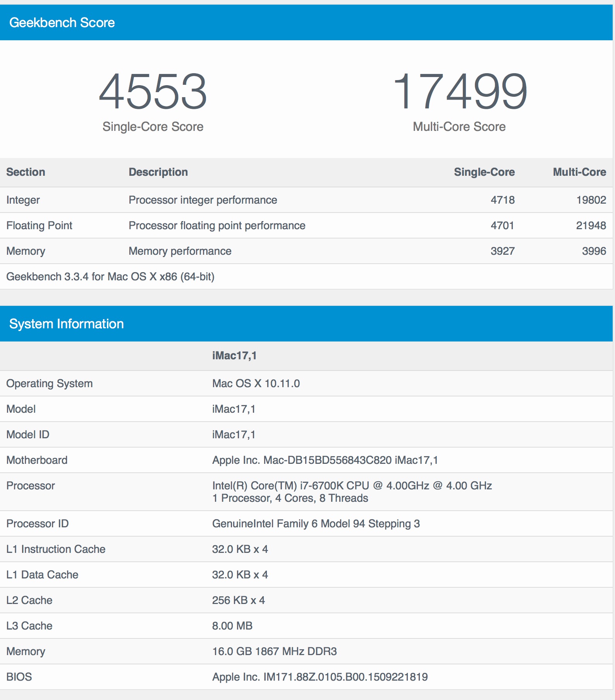The image size is (615, 700).
Task: Click the L2 Cache value '256 KB x 4'
Action: click(239, 600)
